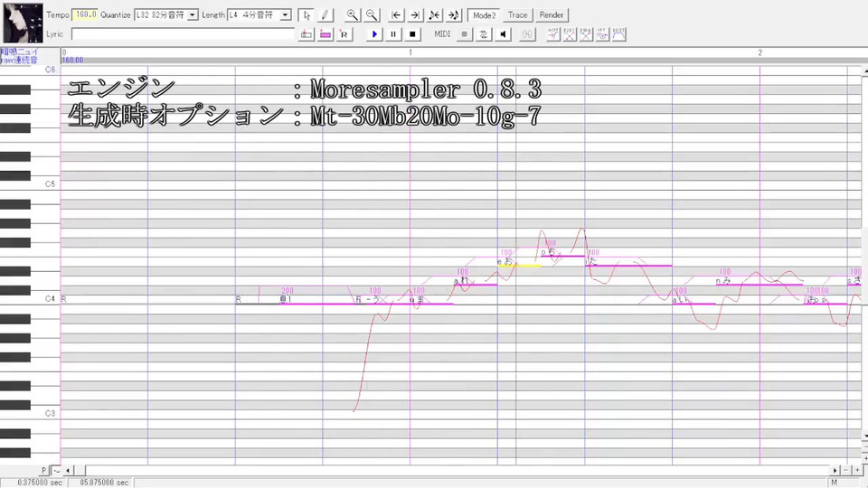Click the Lyric input field

(x=183, y=34)
